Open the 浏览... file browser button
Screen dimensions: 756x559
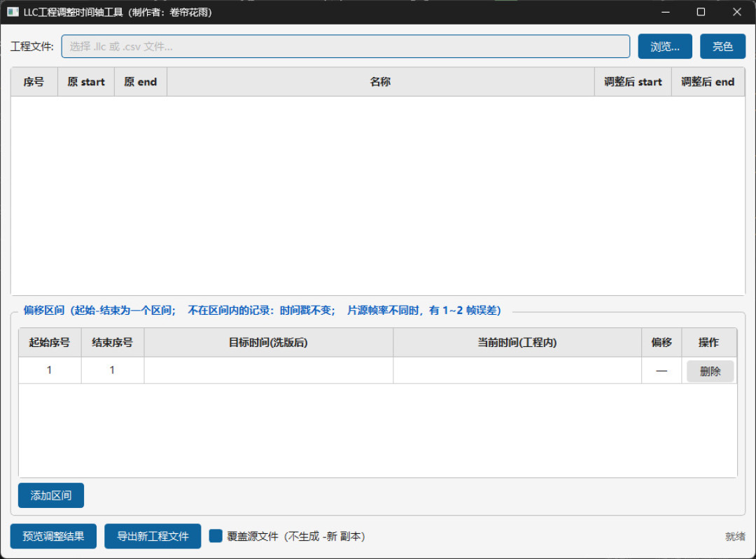[x=665, y=46]
